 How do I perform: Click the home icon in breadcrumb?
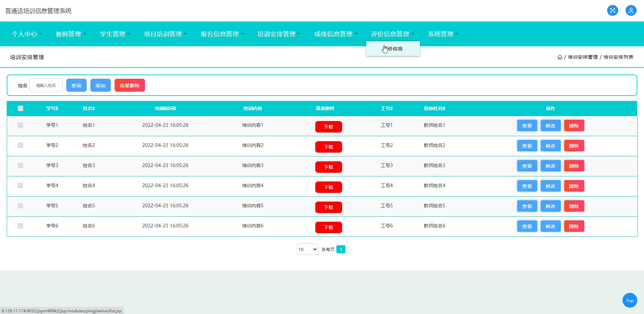[560, 57]
